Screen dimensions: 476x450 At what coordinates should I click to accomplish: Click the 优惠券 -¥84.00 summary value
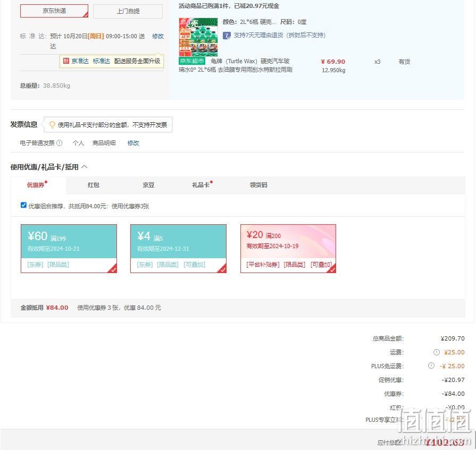[x=453, y=394]
